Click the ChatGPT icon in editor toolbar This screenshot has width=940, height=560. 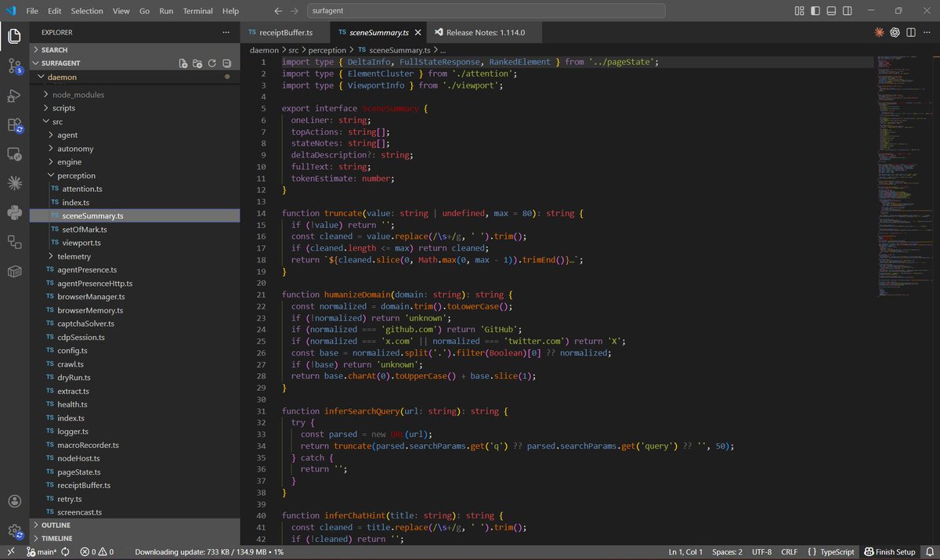click(895, 32)
